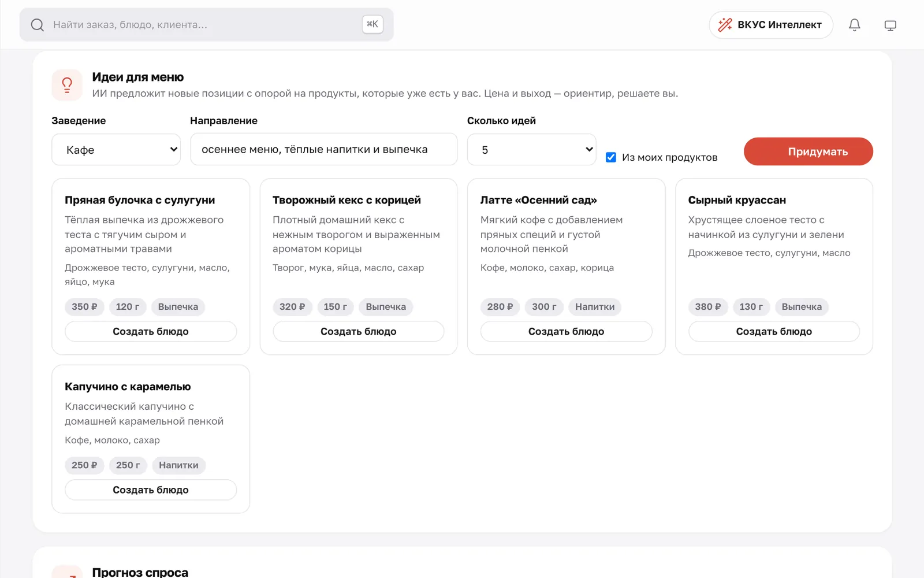The image size is (924, 578).
Task: Click the 250 г weight tag
Action: pos(128,465)
